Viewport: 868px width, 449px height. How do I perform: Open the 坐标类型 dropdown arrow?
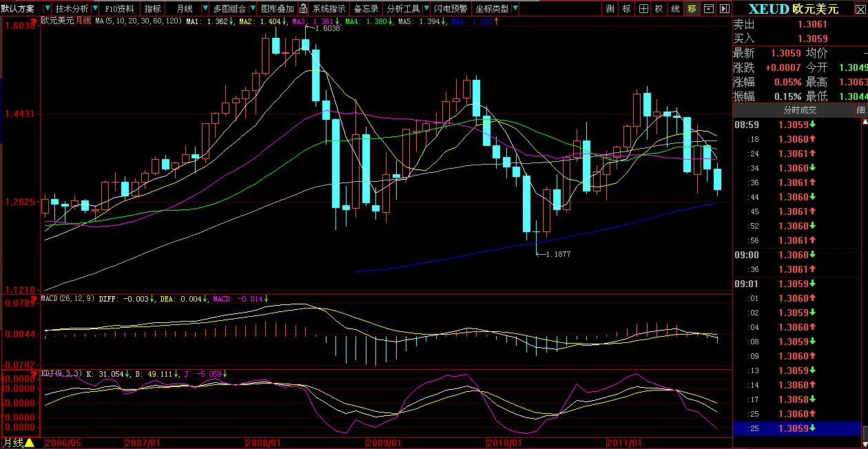tap(515, 9)
